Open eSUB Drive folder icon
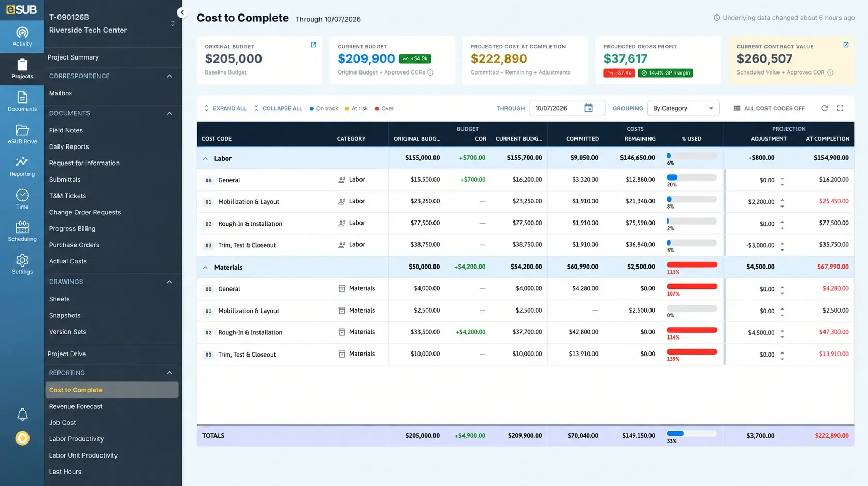The image size is (868, 486). pyautogui.click(x=22, y=134)
